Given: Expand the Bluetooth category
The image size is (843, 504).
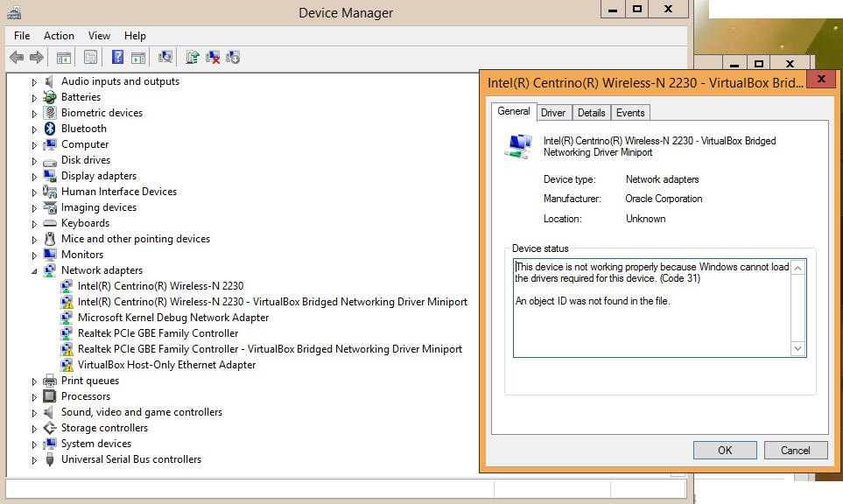Looking at the screenshot, I should [x=34, y=129].
